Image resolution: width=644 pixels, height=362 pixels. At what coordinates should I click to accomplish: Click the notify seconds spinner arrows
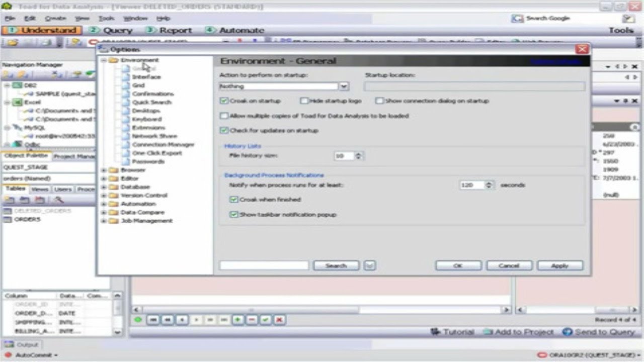[489, 185]
